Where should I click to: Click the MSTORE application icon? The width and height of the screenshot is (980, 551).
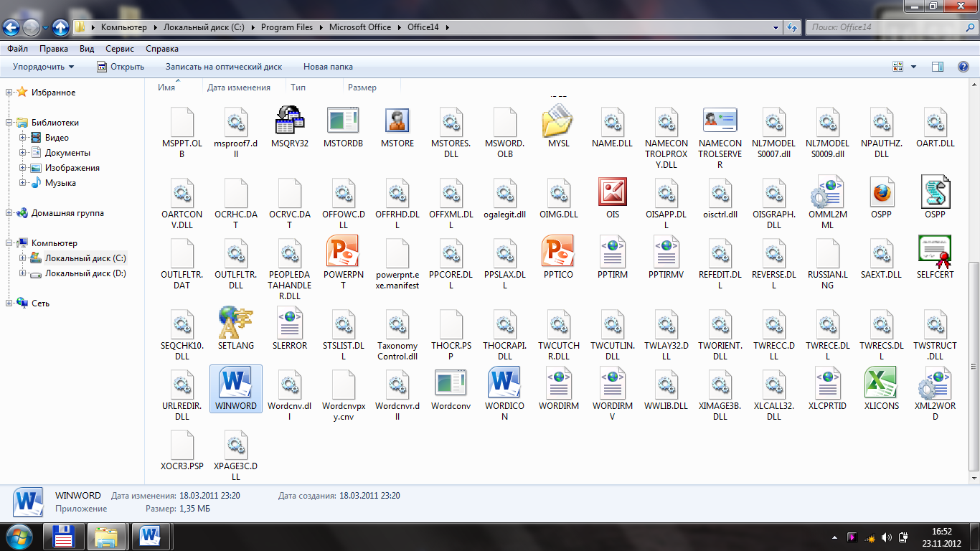tap(397, 121)
